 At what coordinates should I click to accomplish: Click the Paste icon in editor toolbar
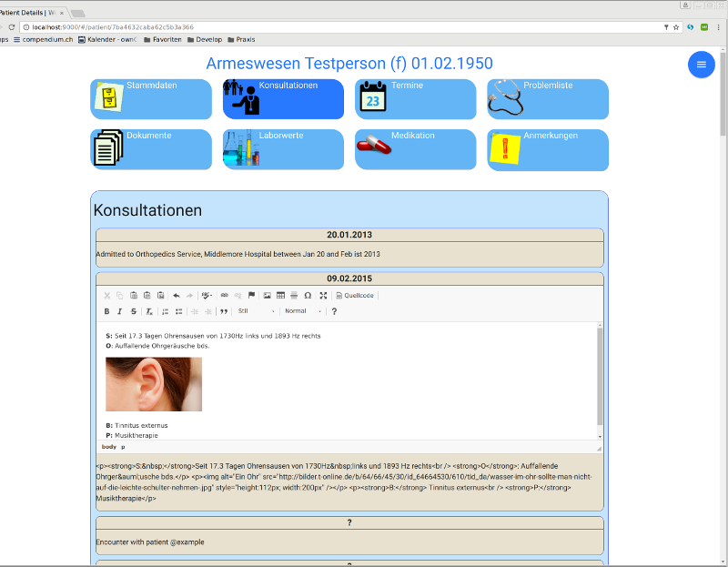(x=134, y=296)
